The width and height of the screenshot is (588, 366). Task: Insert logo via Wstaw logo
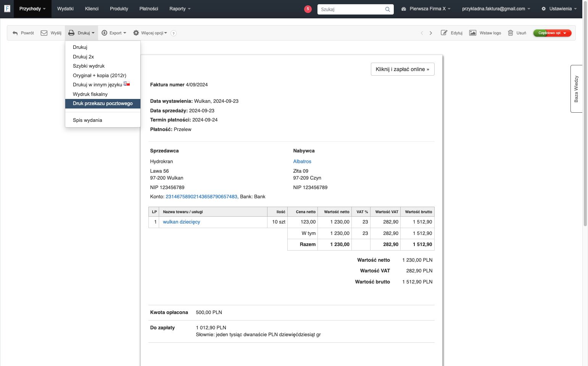(485, 33)
